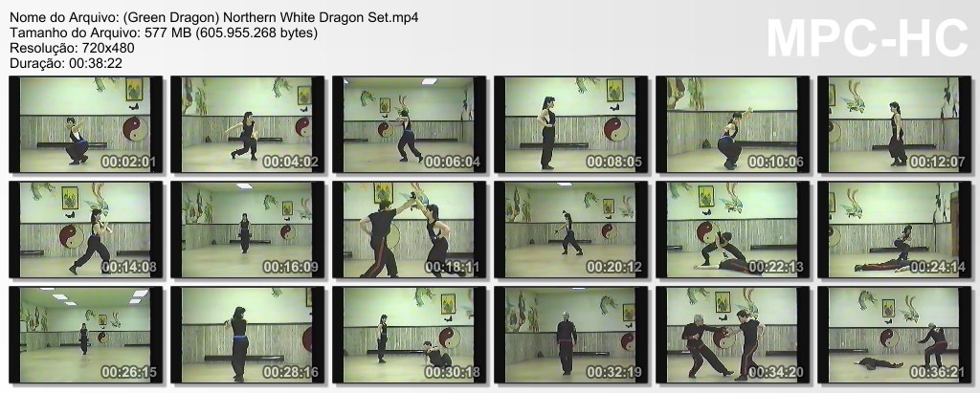980x393 pixels.
Task: Select the thumbnail at 00:10:06
Action: point(732,124)
